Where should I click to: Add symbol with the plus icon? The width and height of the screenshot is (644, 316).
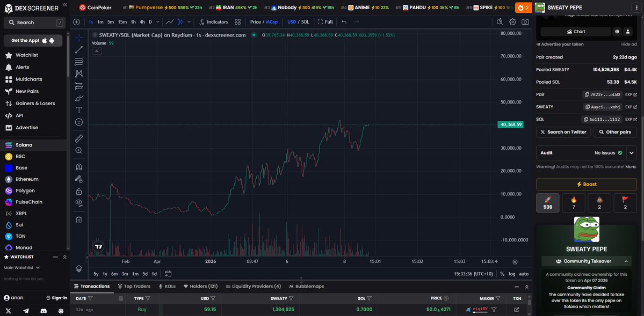tap(76, 22)
